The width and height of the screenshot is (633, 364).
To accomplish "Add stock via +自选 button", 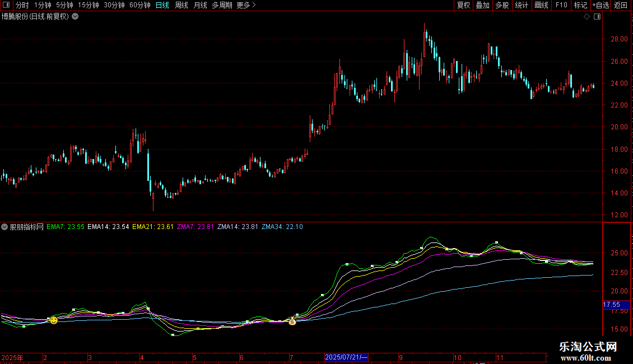I will (601, 5).
